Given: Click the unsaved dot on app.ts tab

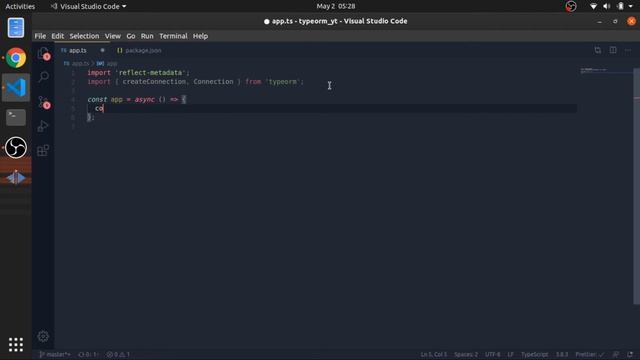Looking at the screenshot, I should click(102, 50).
